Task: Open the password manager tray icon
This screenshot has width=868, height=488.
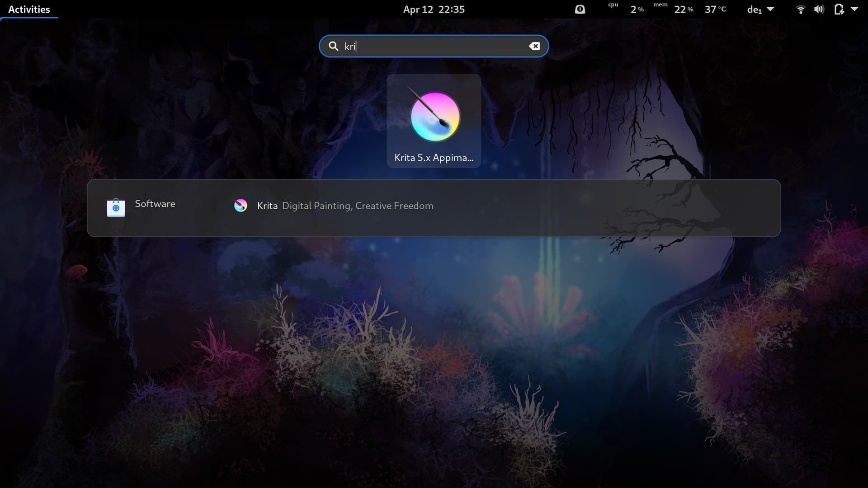Action: (x=580, y=9)
